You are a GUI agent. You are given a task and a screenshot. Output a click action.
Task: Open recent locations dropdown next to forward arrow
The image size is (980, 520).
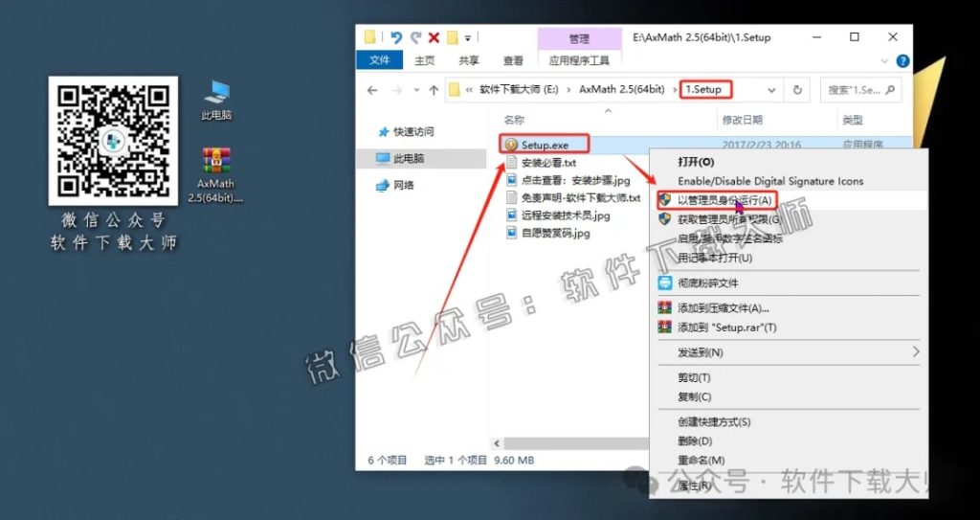415,91
